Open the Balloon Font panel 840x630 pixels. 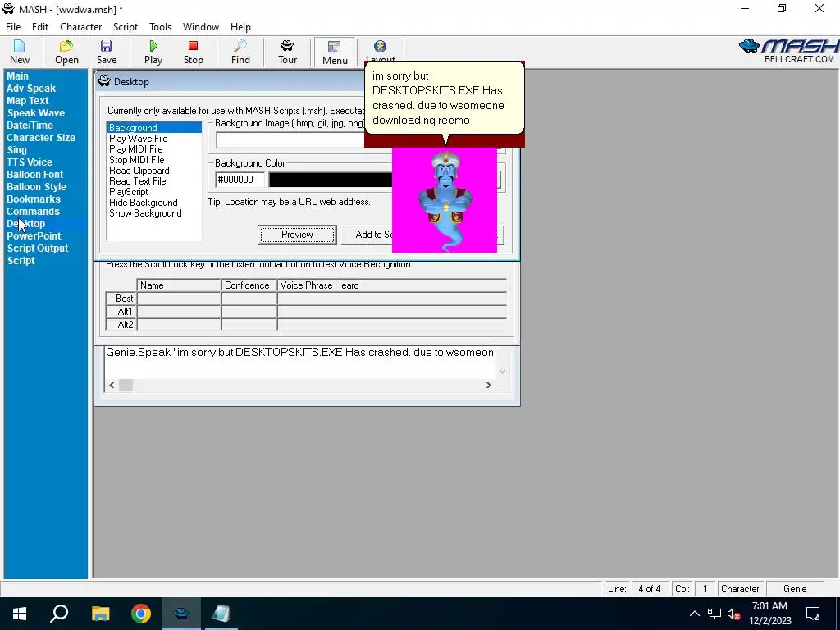click(x=34, y=175)
